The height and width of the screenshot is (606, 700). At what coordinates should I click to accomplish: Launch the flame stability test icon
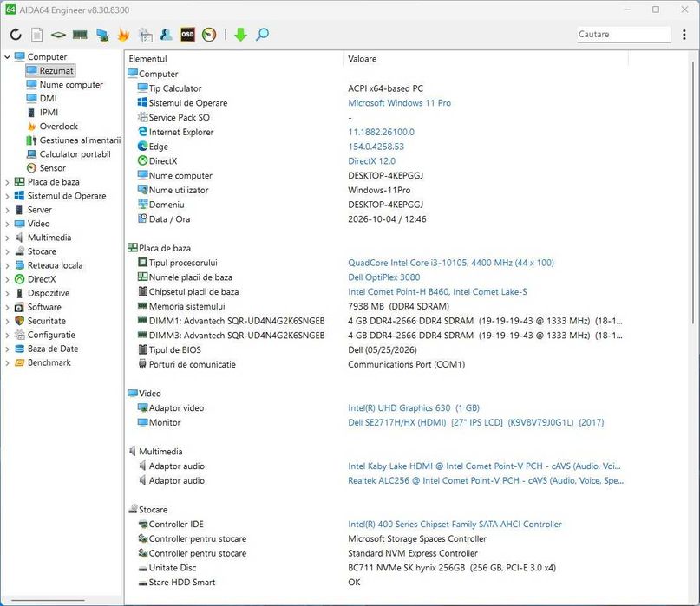coord(123,35)
